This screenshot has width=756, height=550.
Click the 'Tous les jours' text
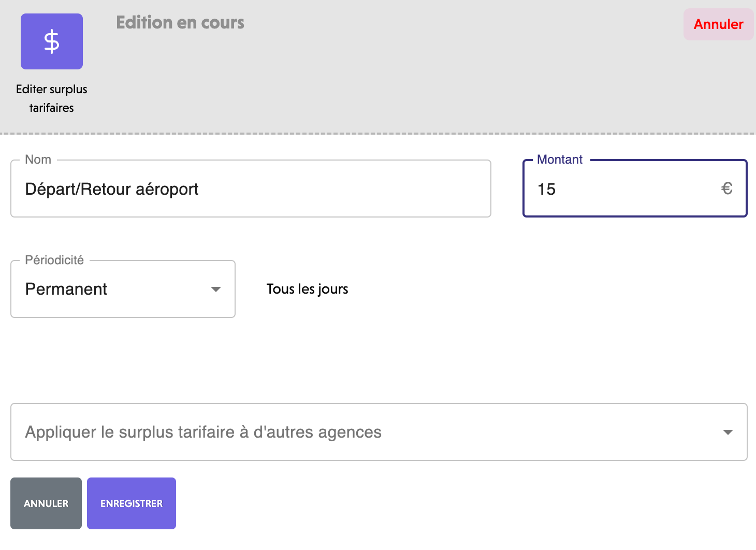pos(307,289)
